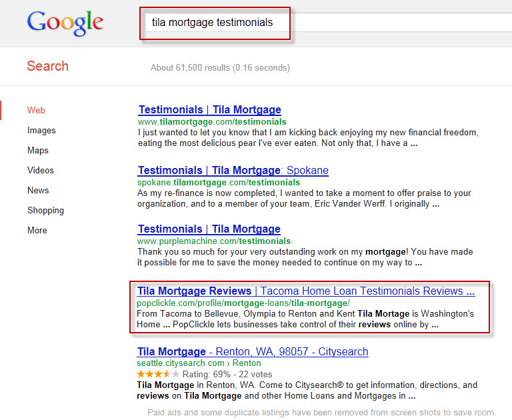The width and height of the screenshot is (512, 420).
Task: Click snippet starting 'Thank you so much for your'
Action: (305, 257)
